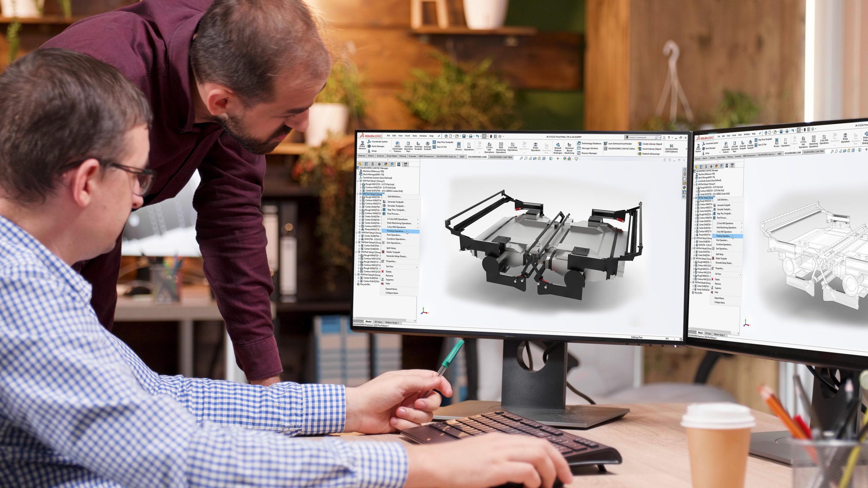This screenshot has height=488, width=868.
Task: Click the Save icon on left monitor
Action: [464, 136]
